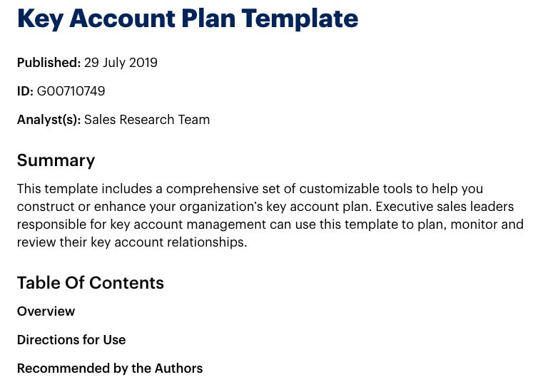This screenshot has width=538, height=392.
Task: Open Recommended by the Authors link
Action: tap(110, 368)
